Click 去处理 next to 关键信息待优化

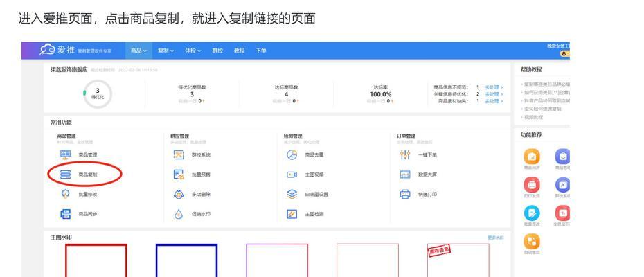coord(494,94)
